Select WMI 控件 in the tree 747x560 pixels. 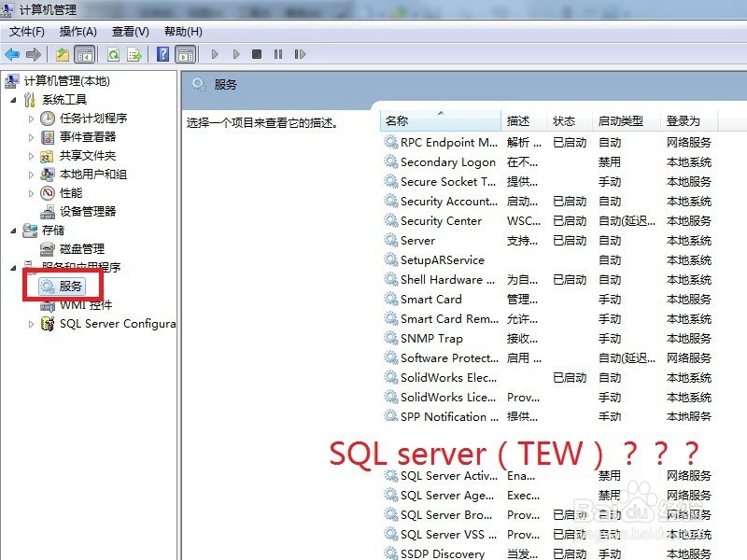[x=86, y=305]
